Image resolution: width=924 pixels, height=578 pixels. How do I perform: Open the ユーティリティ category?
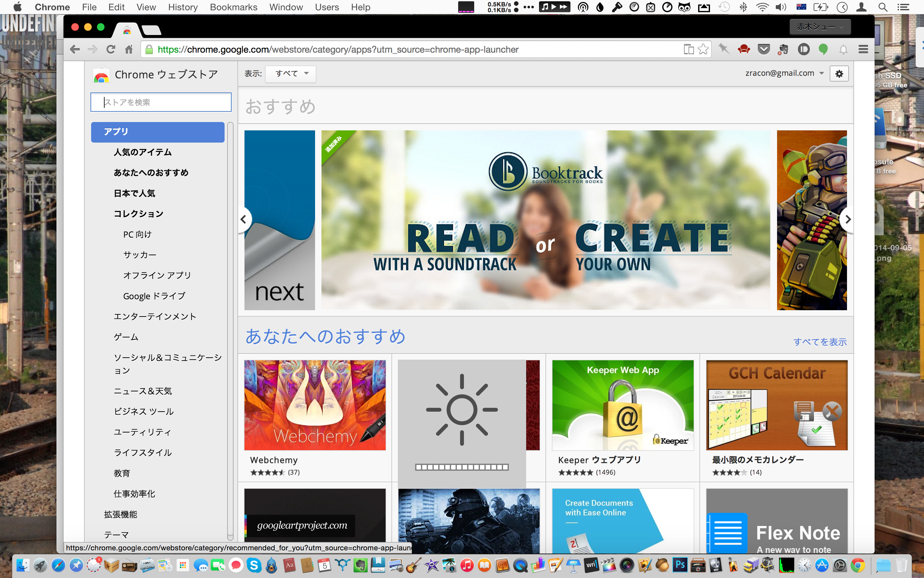[142, 432]
